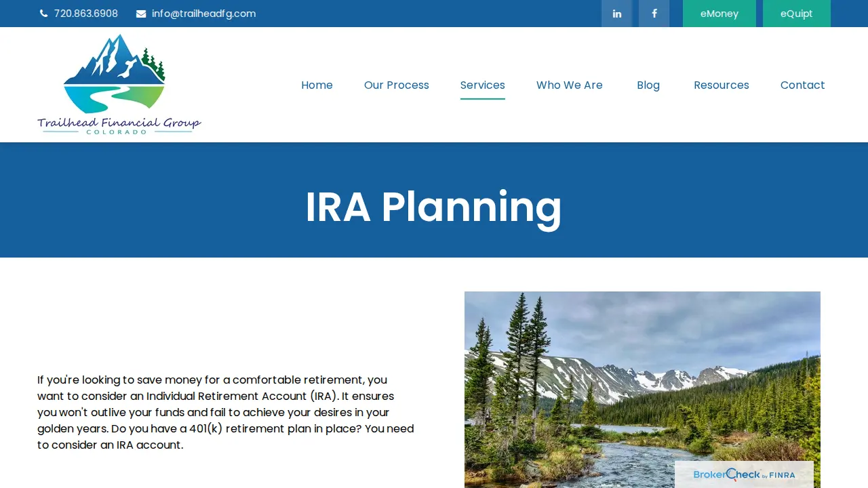Select the Services menu item
This screenshot has width=868, height=488.
click(x=483, y=85)
